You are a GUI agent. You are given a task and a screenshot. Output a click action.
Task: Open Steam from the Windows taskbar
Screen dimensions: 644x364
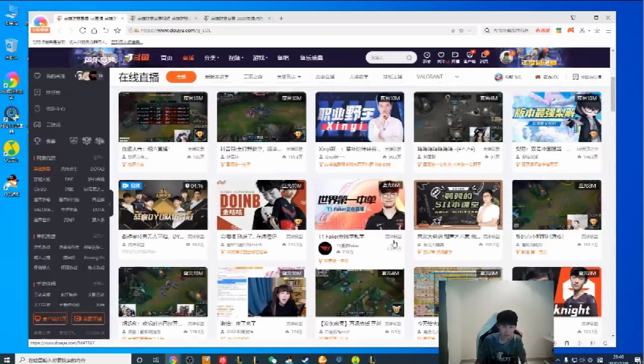(305, 359)
